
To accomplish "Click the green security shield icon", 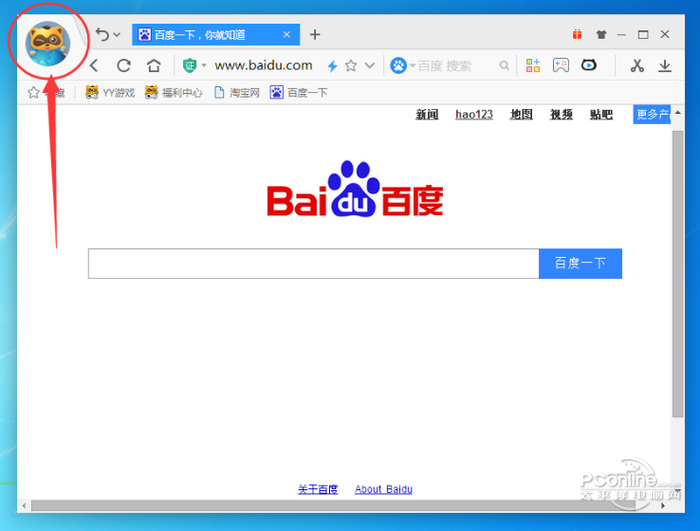I will pos(190,66).
